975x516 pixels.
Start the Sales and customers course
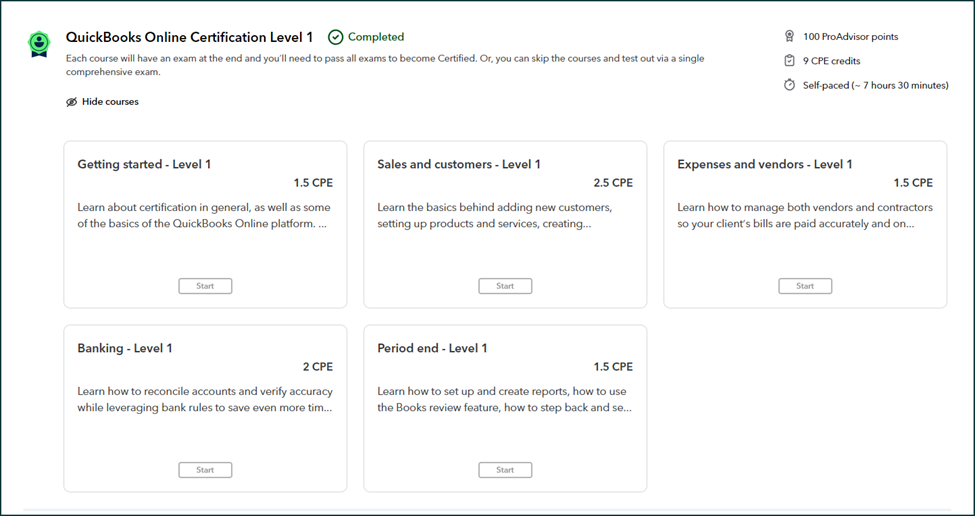tap(505, 286)
